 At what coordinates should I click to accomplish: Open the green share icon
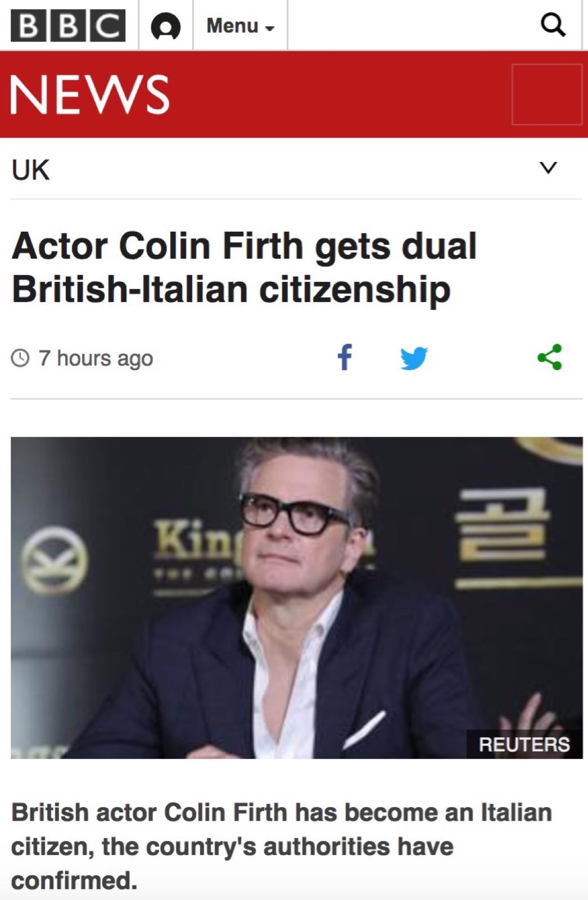click(550, 357)
